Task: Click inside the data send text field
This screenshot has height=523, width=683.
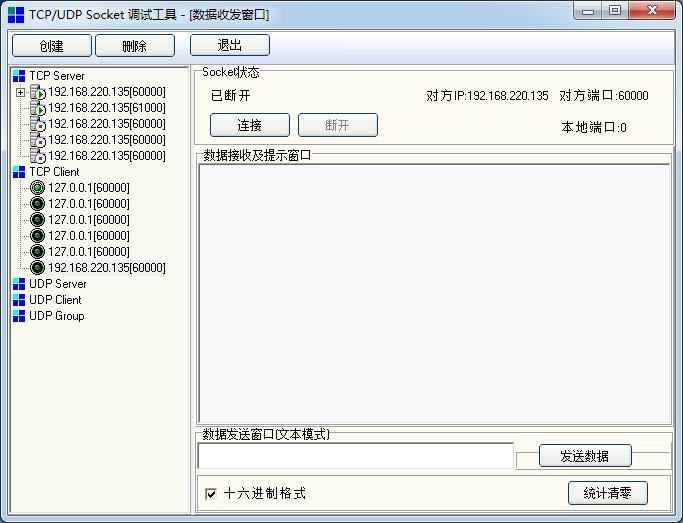Action: pyautogui.click(x=355, y=456)
